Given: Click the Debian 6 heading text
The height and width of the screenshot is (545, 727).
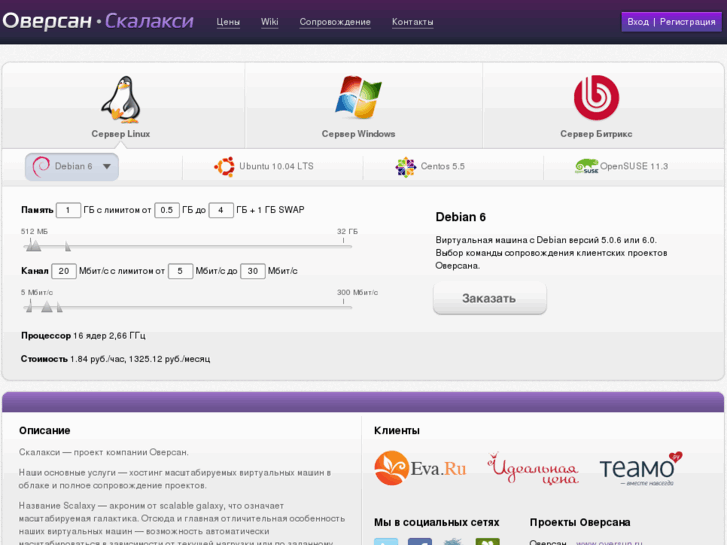Looking at the screenshot, I should point(460,217).
